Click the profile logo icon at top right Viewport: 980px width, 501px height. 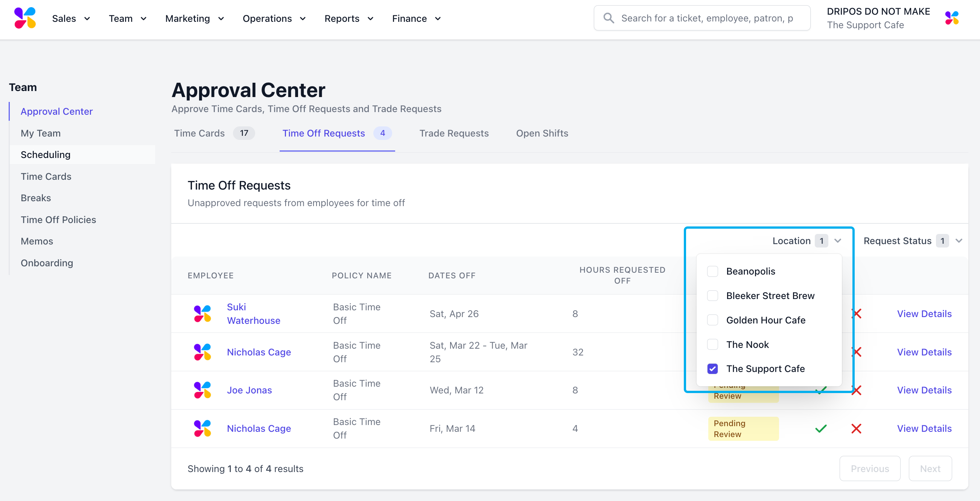coord(951,18)
